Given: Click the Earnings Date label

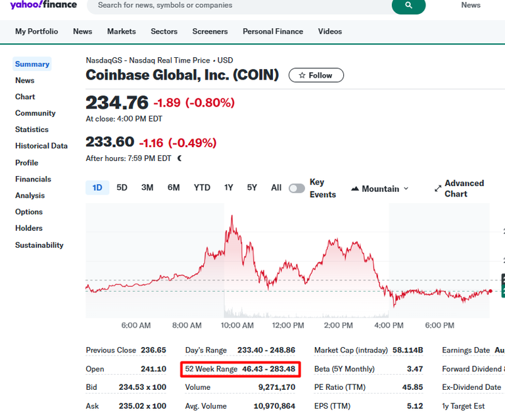Looking at the screenshot, I should pos(466,350).
